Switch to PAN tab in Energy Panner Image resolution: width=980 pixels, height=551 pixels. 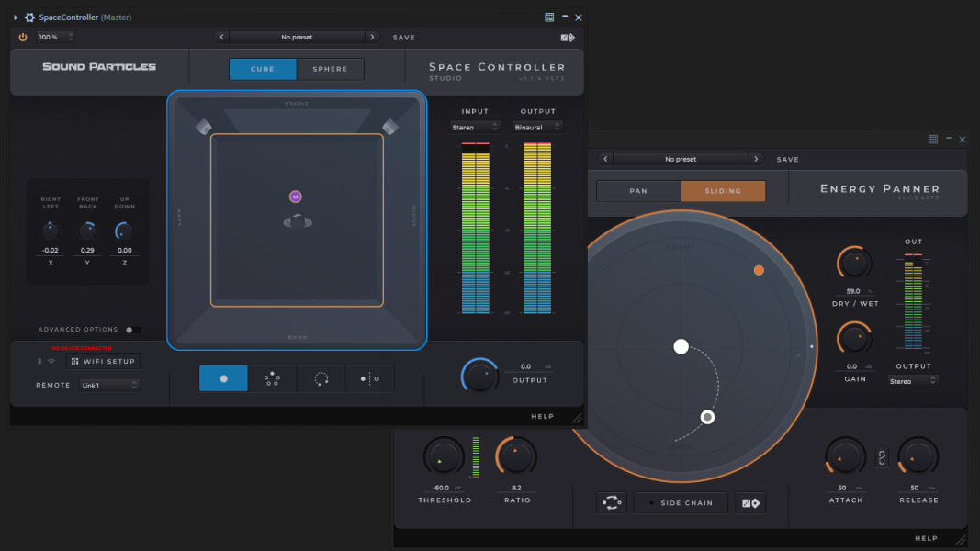(x=638, y=191)
